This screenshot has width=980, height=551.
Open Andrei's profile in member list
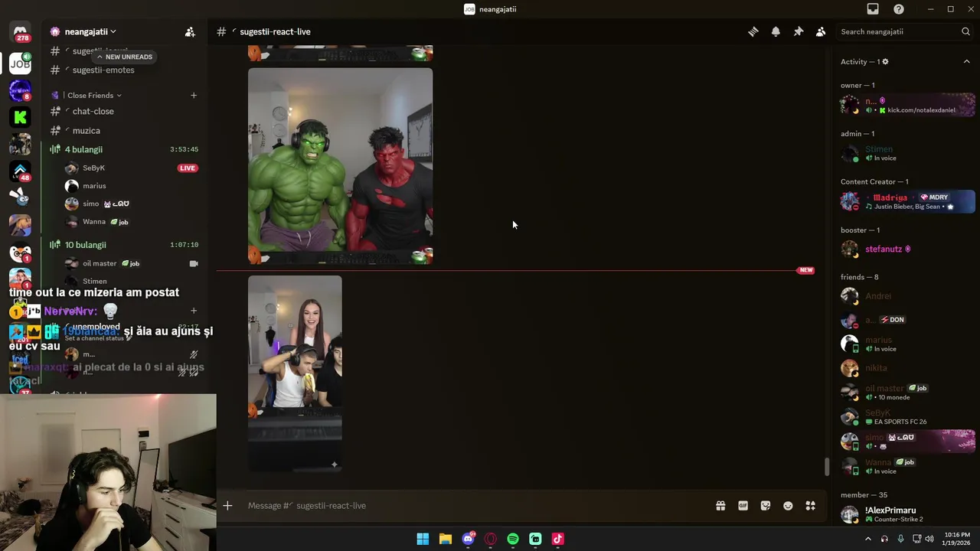pyautogui.click(x=907, y=296)
